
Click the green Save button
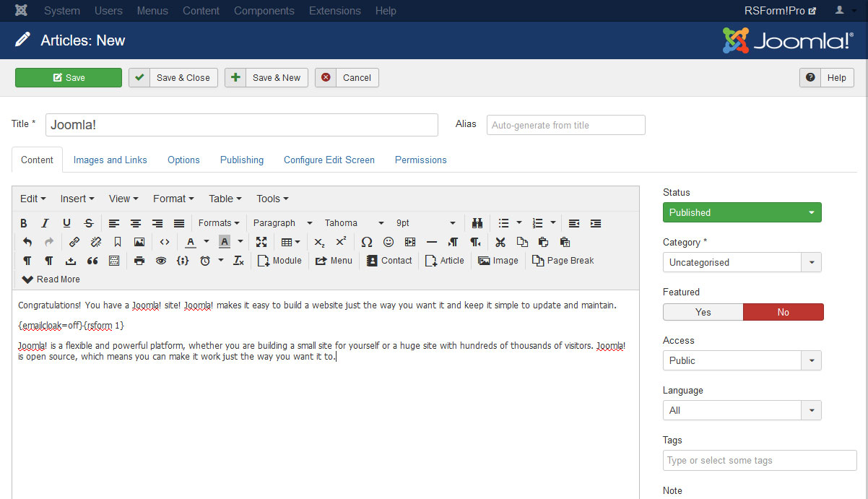(x=69, y=77)
